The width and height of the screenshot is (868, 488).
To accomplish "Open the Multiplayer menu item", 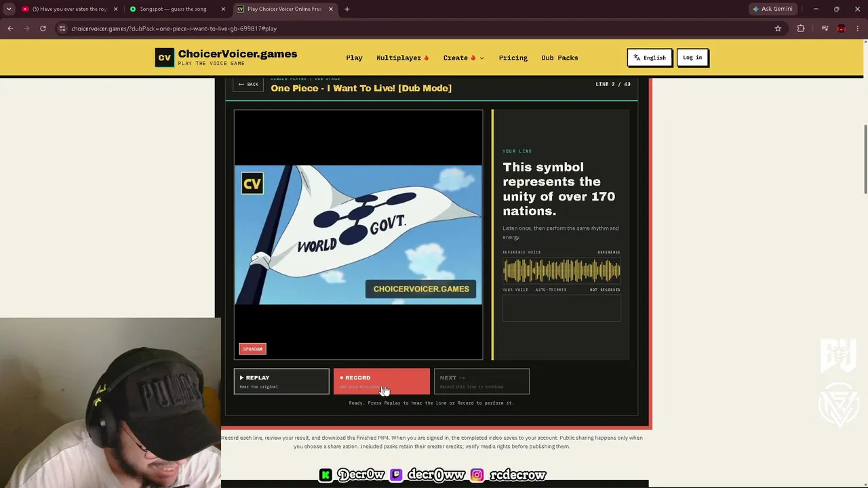I will [x=403, y=58].
